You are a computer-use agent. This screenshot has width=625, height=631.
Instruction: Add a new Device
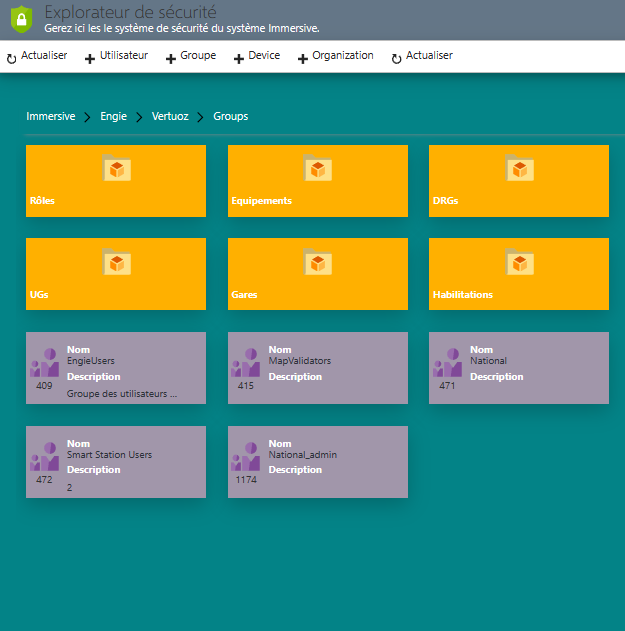264,55
